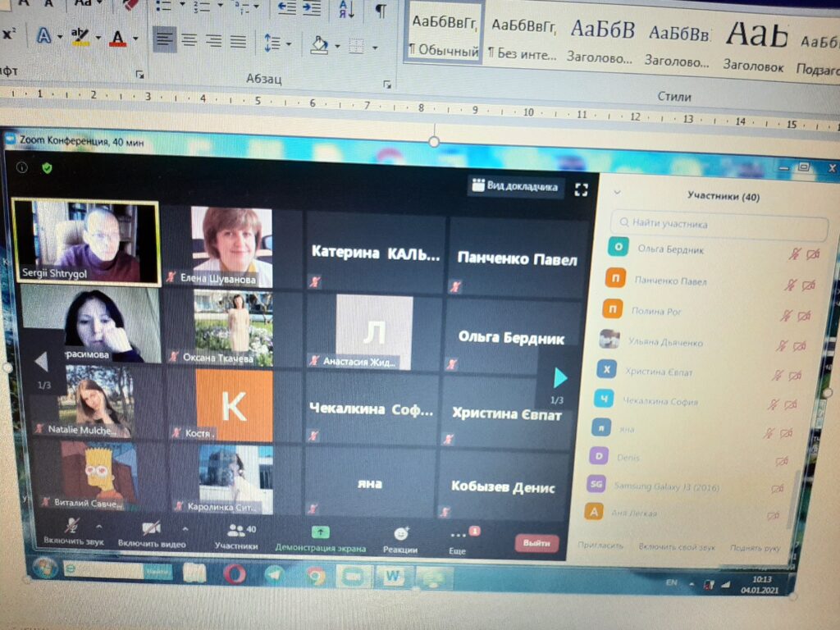Open shading color dropdown arrow
Image resolution: width=840 pixels, height=630 pixels.
pyautogui.click(x=337, y=46)
